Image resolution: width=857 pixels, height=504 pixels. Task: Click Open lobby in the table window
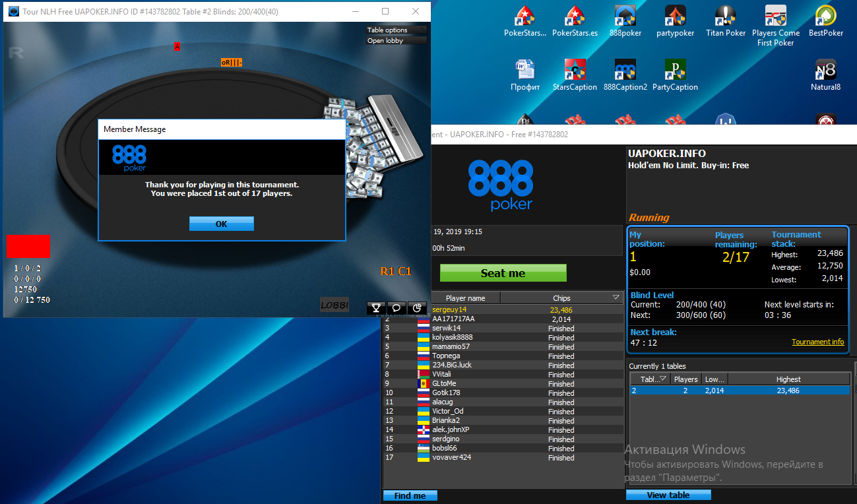(x=397, y=40)
